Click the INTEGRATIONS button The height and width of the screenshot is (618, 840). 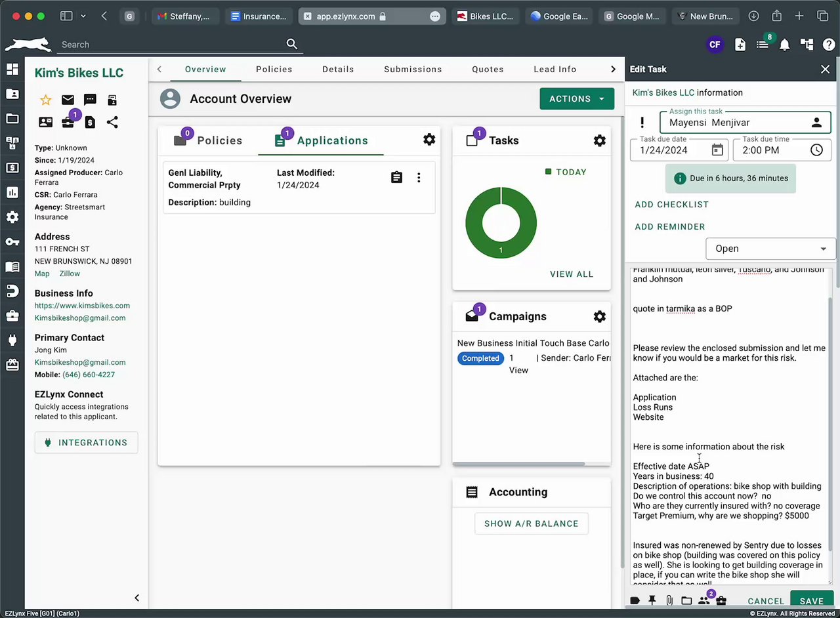pyautogui.click(x=86, y=443)
